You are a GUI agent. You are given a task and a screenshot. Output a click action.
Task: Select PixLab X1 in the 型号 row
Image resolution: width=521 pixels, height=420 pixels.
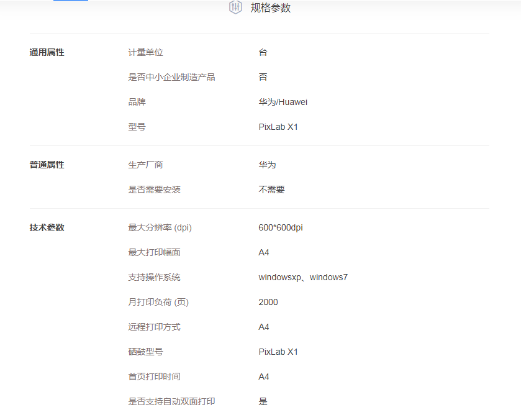pos(278,127)
